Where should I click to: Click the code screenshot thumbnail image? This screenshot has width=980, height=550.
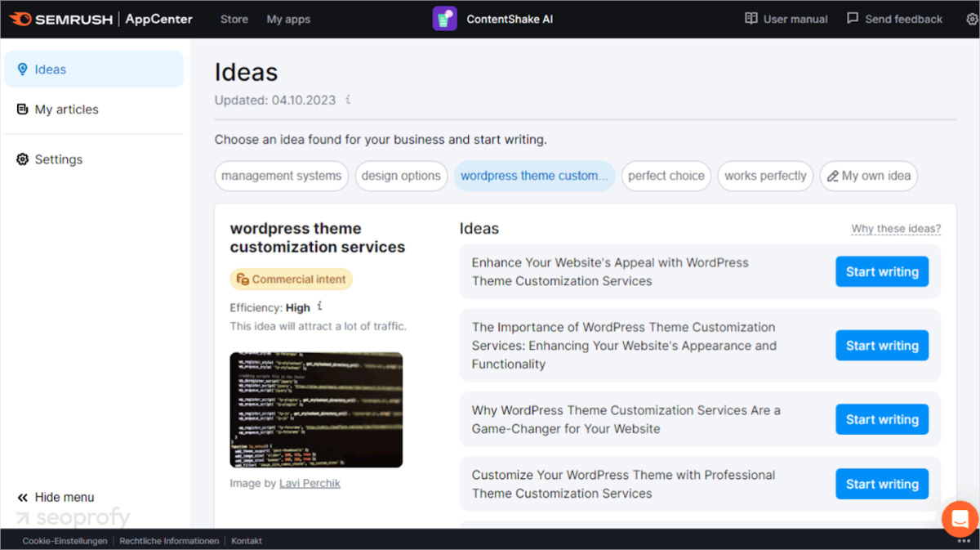[316, 409]
